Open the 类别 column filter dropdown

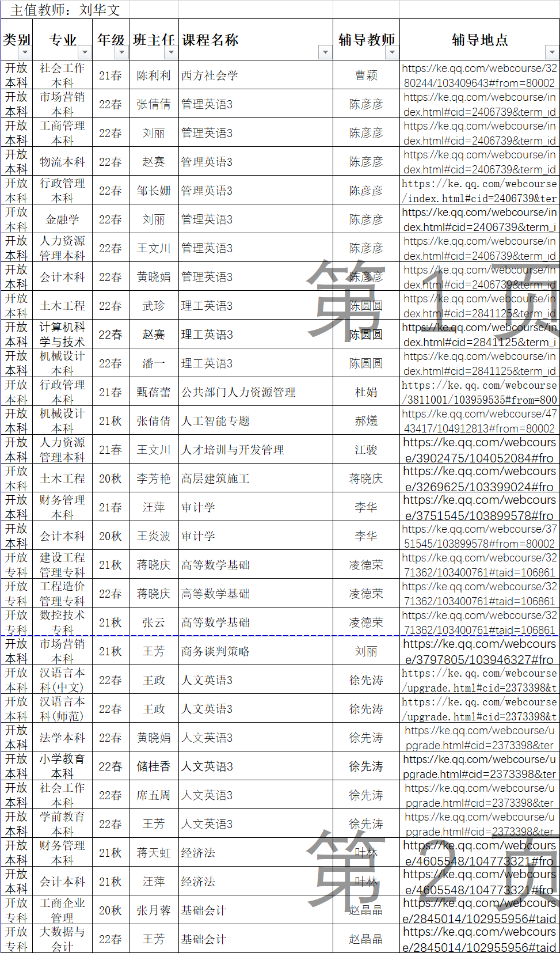pos(25,52)
